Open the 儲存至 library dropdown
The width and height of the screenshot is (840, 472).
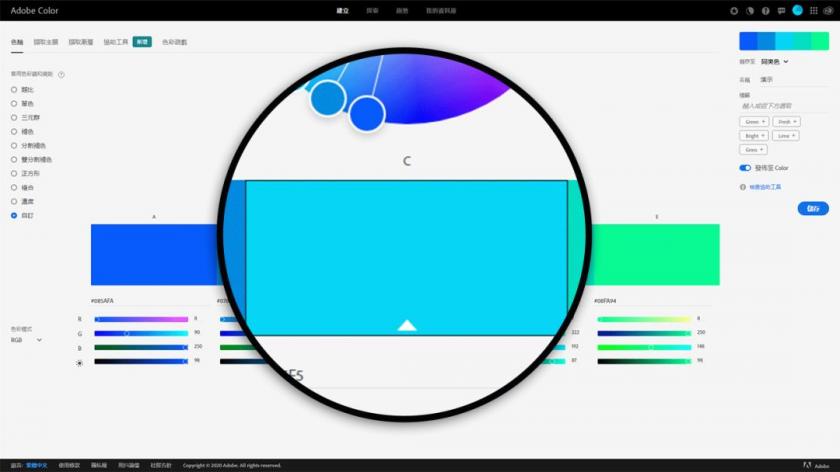775,62
